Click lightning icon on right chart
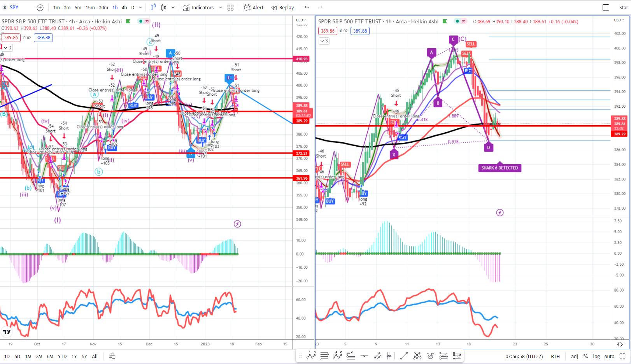 [500, 212]
